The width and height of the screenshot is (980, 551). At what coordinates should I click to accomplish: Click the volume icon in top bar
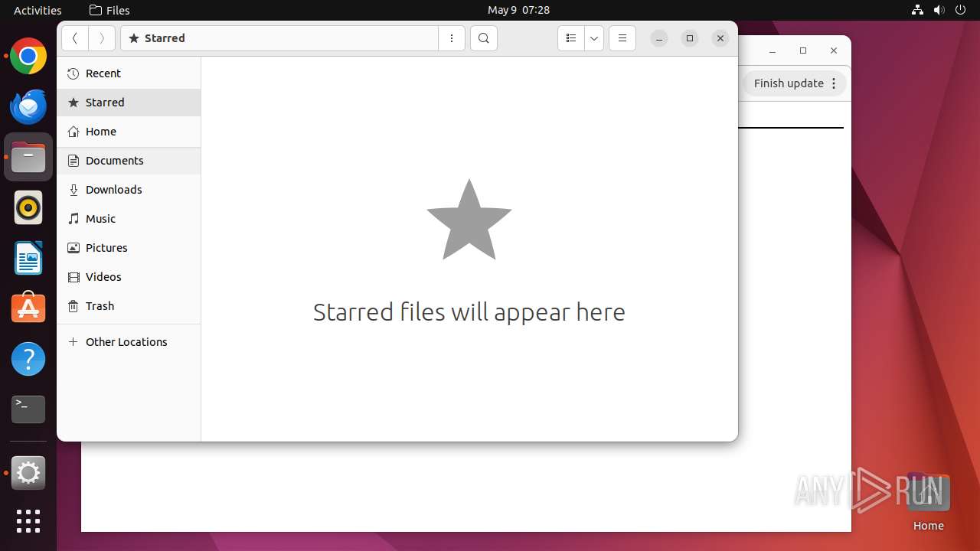[x=939, y=10]
